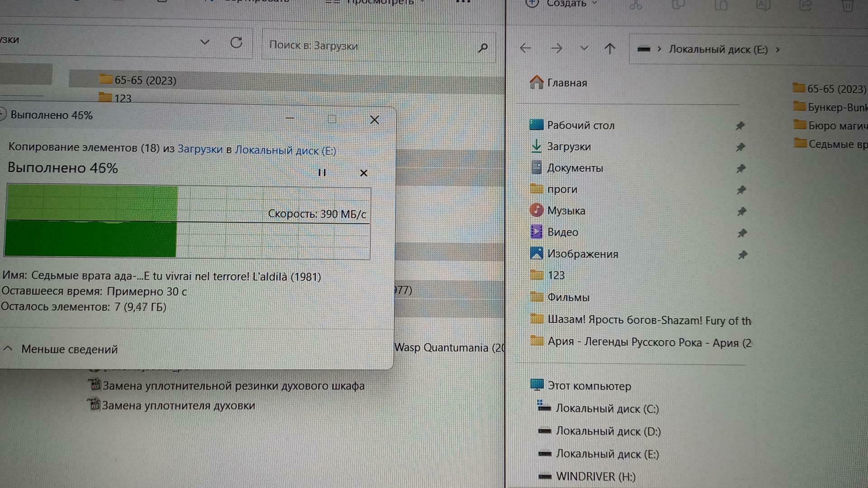This screenshot has width=868, height=488.
Task: Open Изображения in the navigation pane
Action: (574, 253)
